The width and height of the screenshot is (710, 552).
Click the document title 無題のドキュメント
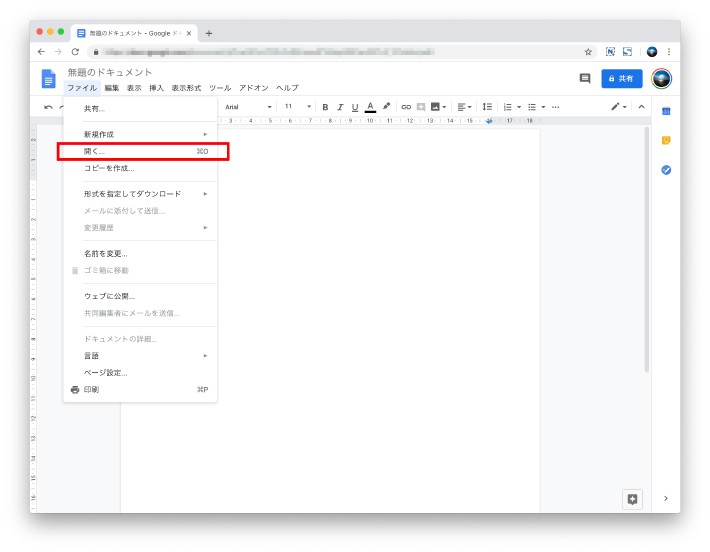pos(110,72)
